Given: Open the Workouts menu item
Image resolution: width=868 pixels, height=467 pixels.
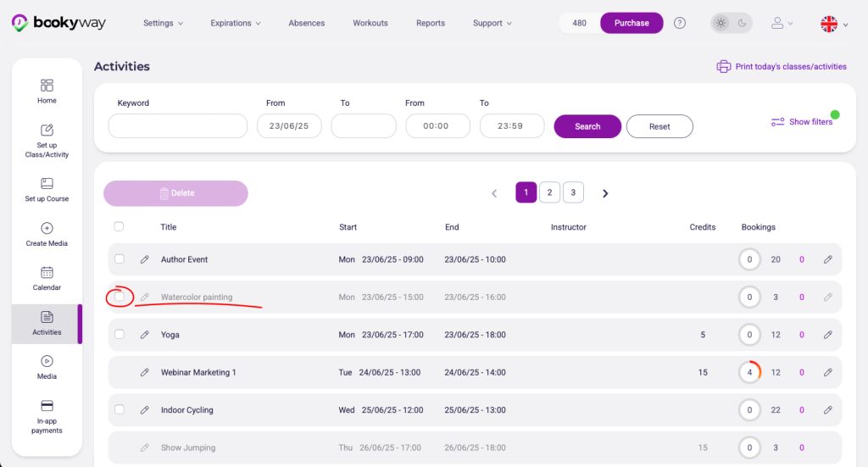Looking at the screenshot, I should coord(370,23).
